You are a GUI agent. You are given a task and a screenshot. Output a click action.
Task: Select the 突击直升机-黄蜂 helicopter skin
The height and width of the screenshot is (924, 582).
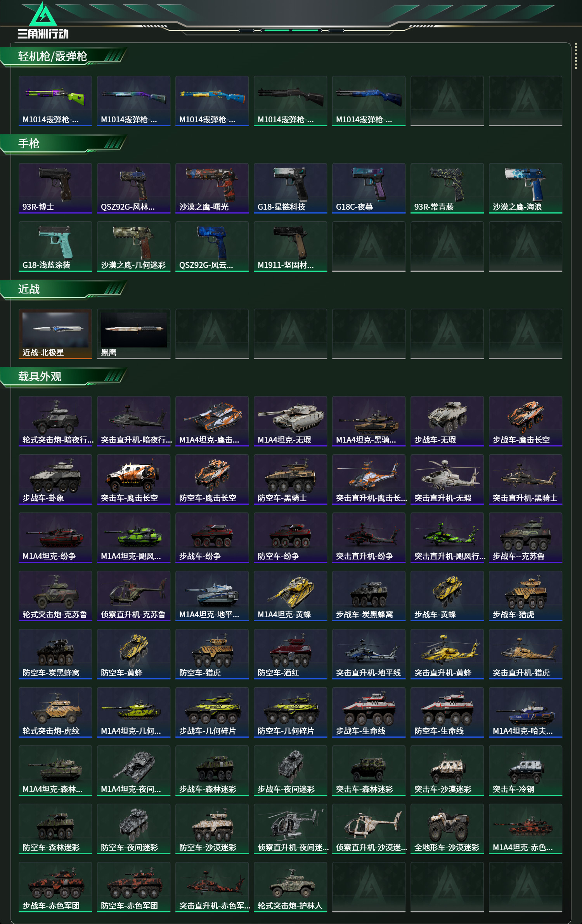point(447,654)
